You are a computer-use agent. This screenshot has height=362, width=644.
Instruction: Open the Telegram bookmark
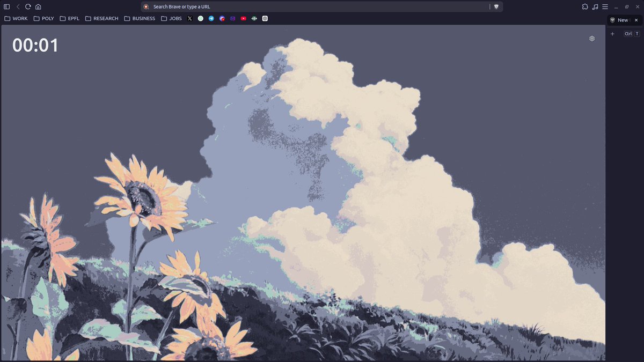point(211,18)
